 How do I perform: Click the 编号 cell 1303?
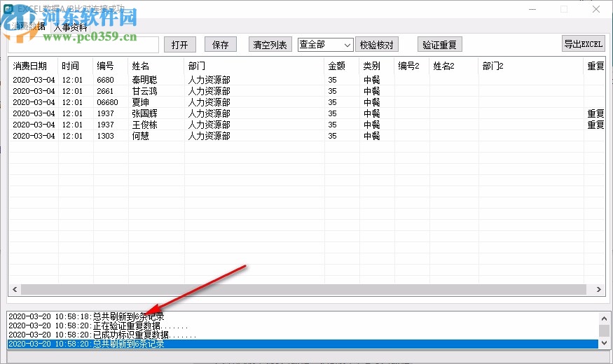click(x=105, y=136)
